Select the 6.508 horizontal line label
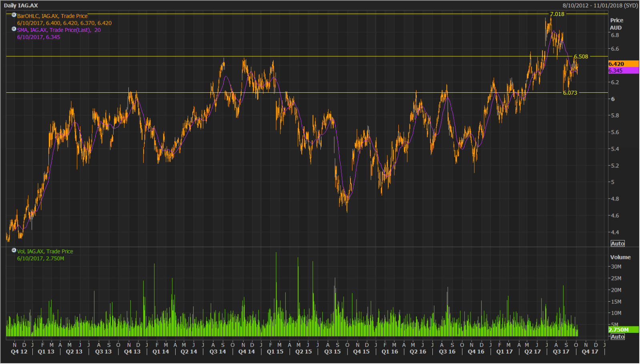The width and height of the screenshot is (640, 364). point(581,57)
